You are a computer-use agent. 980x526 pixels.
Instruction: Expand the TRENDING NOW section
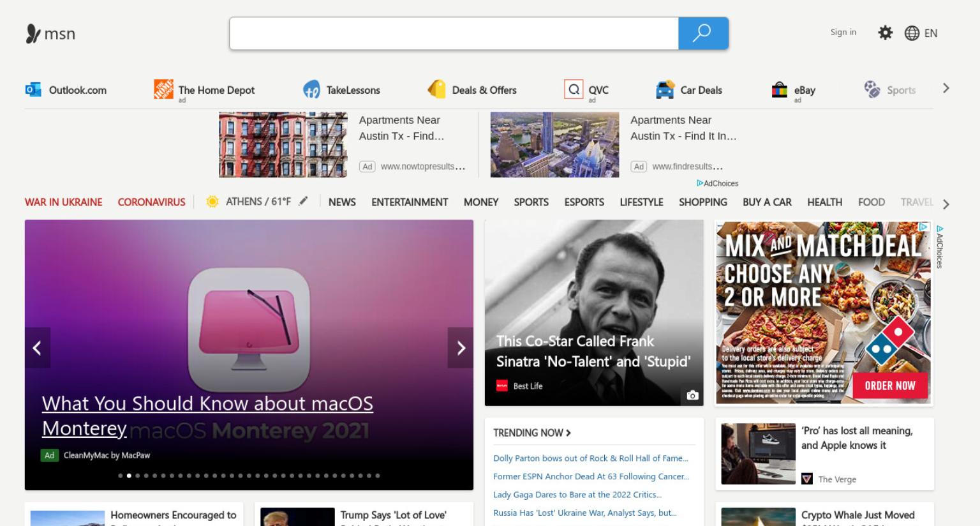coord(531,433)
